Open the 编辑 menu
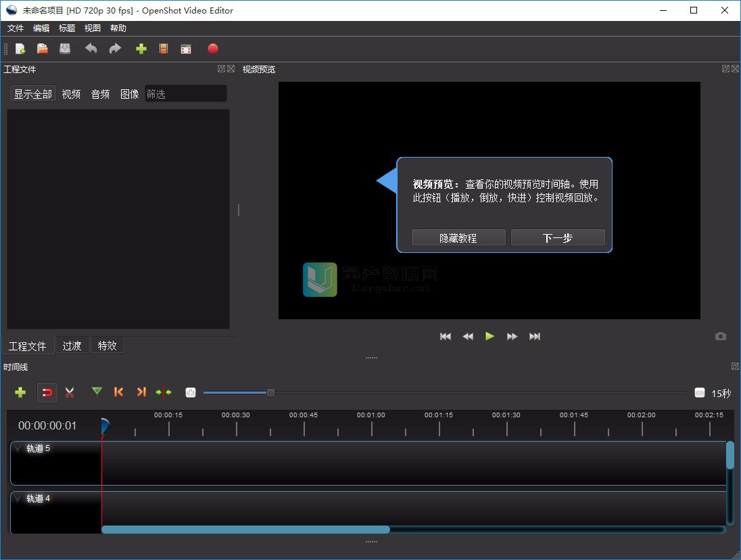 pyautogui.click(x=41, y=28)
